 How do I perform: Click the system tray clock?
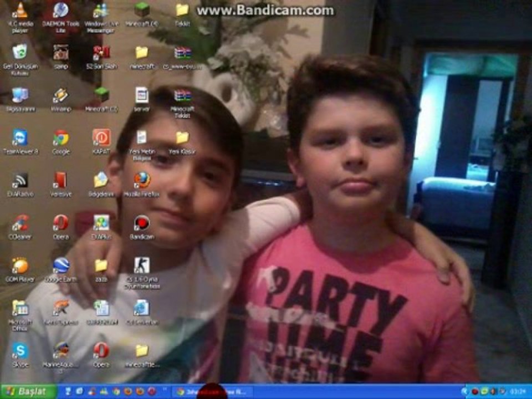point(519,392)
